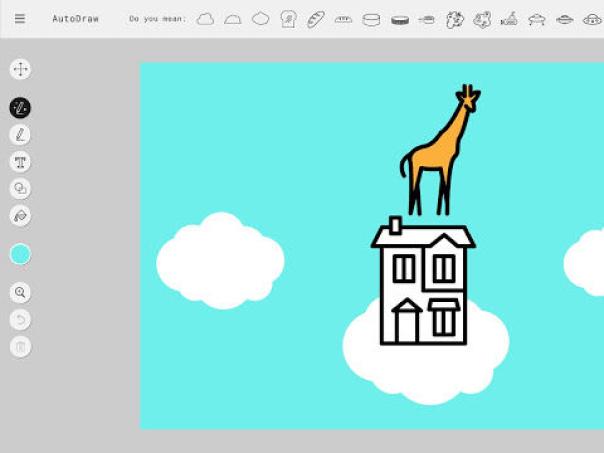Select the Fill paint bucket tool

coord(20,215)
